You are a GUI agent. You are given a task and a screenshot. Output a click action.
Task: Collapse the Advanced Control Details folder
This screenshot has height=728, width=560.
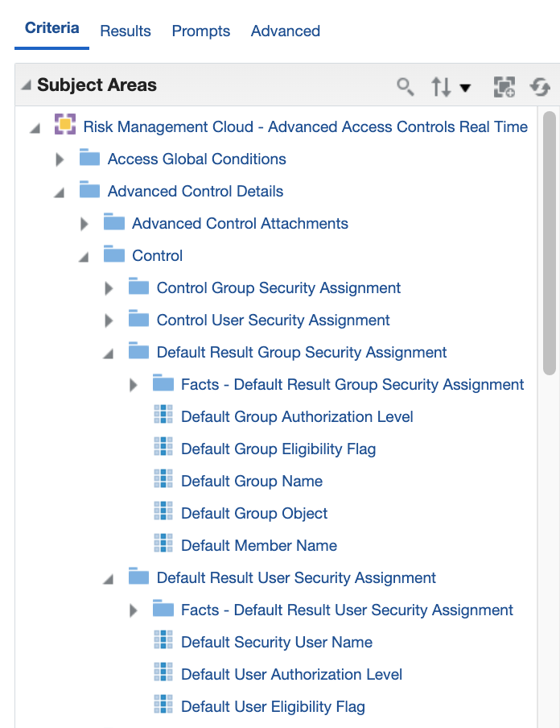60,192
